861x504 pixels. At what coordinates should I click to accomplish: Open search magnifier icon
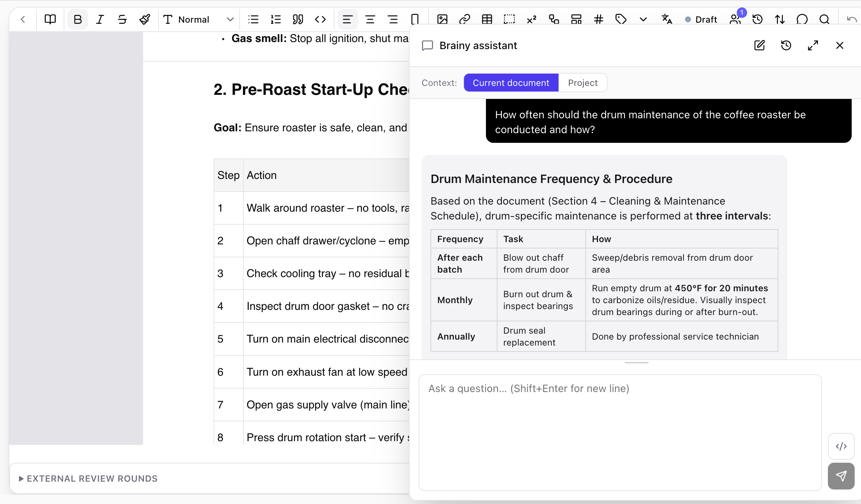pos(825,19)
